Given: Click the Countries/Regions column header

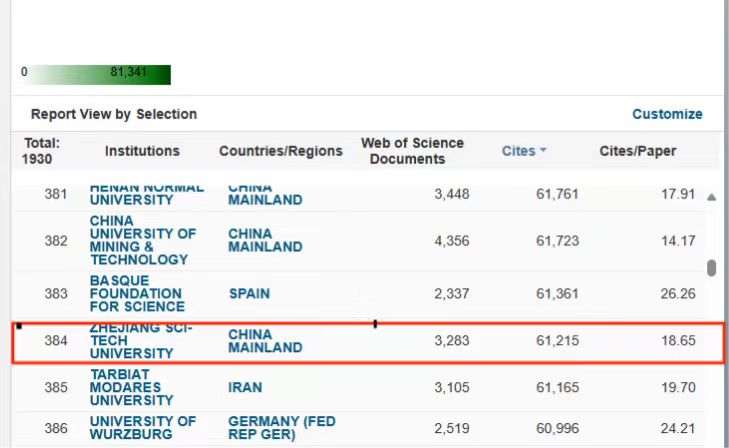Looking at the screenshot, I should coord(281,151).
